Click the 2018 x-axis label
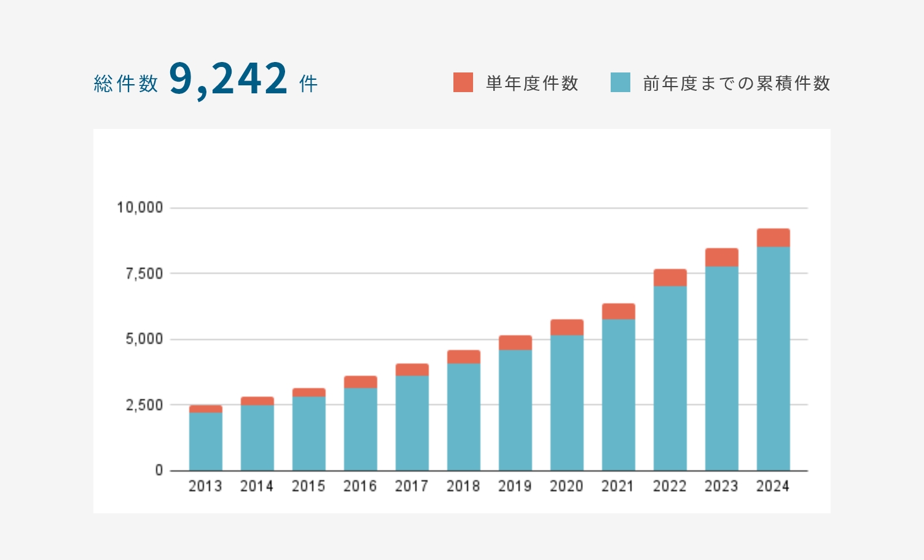The height and width of the screenshot is (560, 924). (x=463, y=486)
